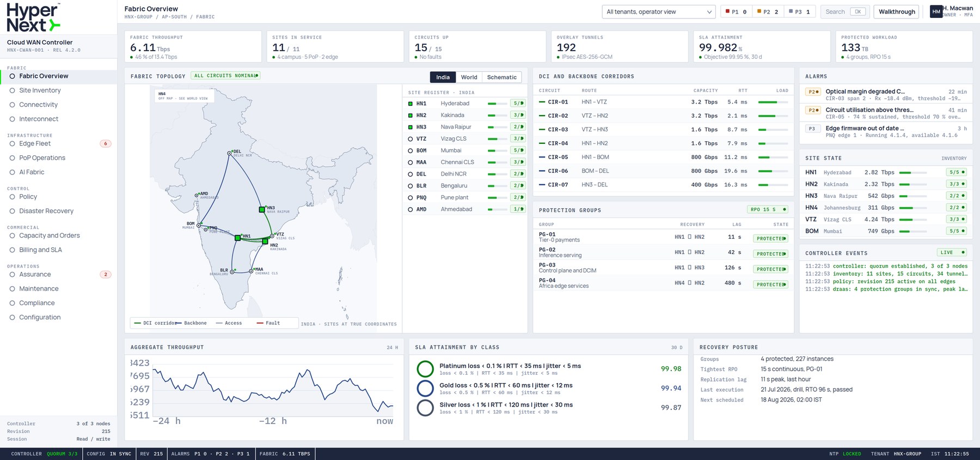This screenshot has width=980, height=460.
Task: Click the PROTECTED state badge for PG-01
Action: tap(771, 239)
